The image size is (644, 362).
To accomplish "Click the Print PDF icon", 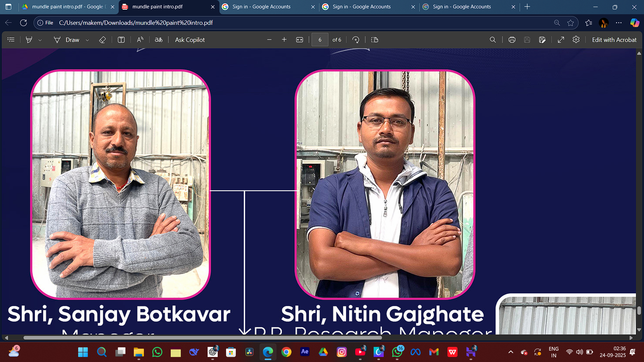I will tap(512, 40).
